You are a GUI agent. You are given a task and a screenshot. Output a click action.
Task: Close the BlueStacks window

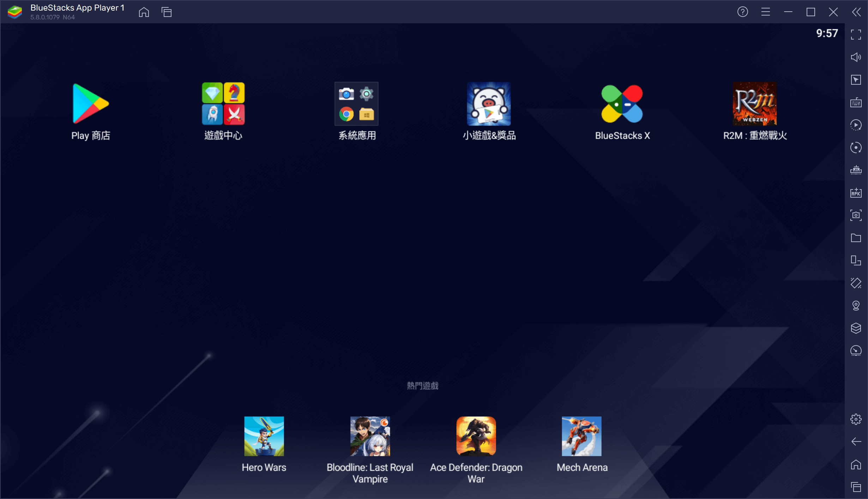tap(833, 12)
